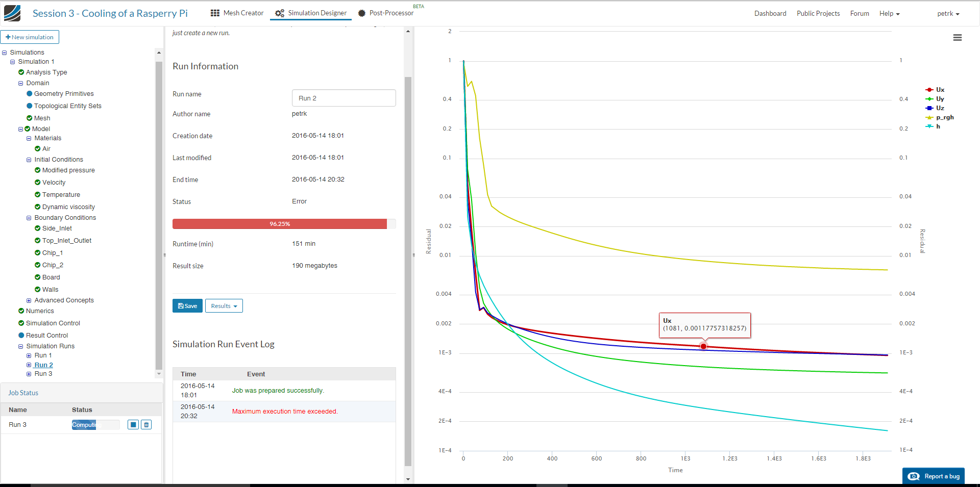This screenshot has width=980, height=487.
Task: Open the Forum link
Action: [860, 14]
